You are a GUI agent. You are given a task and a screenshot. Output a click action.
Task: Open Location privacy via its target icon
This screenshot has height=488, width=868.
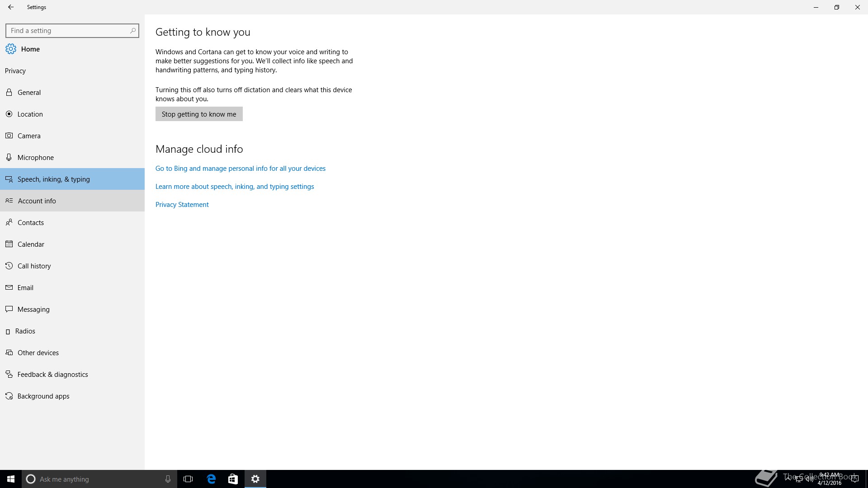[x=9, y=114]
